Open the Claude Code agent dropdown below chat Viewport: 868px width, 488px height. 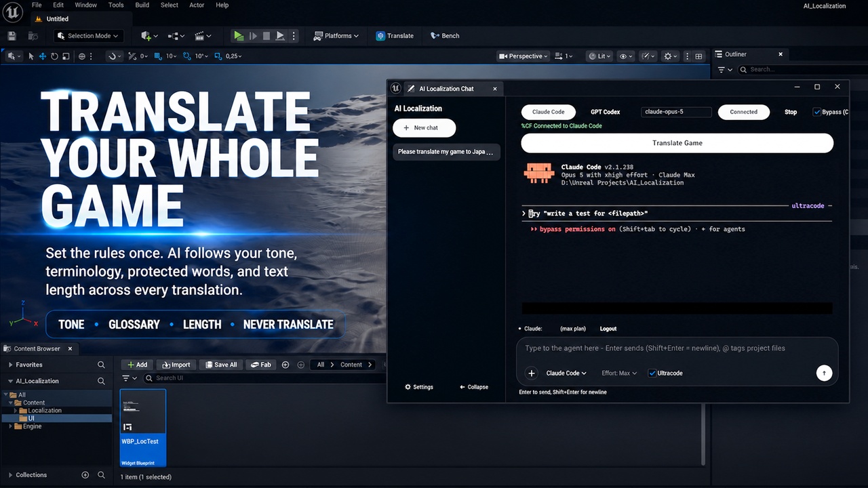[566, 373]
